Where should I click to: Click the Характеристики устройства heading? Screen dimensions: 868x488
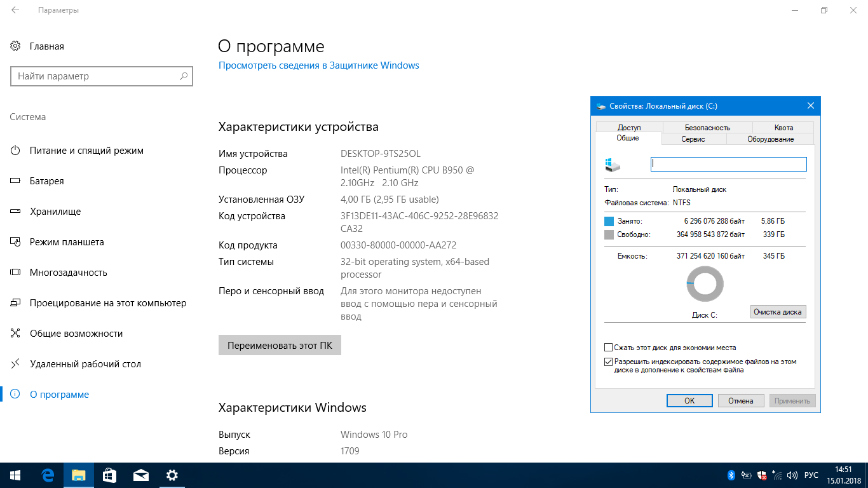[x=299, y=127]
